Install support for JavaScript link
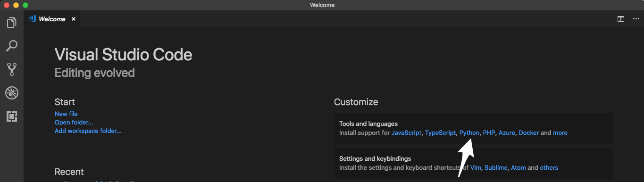The height and width of the screenshot is (182, 644). (x=406, y=133)
